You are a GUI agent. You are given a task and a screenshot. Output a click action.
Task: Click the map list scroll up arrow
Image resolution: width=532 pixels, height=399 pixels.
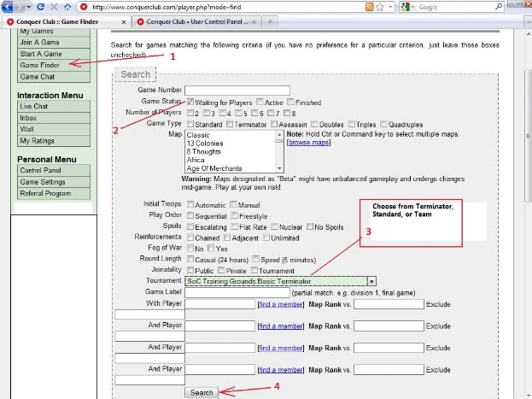[x=279, y=135]
